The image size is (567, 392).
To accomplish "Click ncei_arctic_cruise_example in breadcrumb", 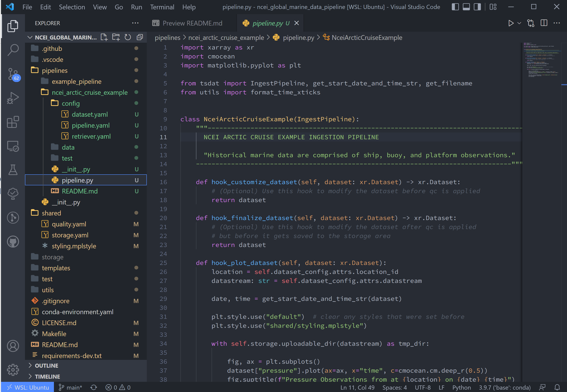I will tap(226, 38).
